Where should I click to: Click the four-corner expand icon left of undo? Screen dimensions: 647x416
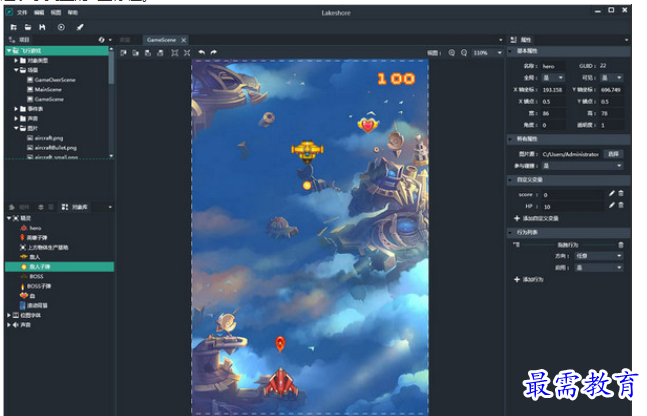coord(175,52)
